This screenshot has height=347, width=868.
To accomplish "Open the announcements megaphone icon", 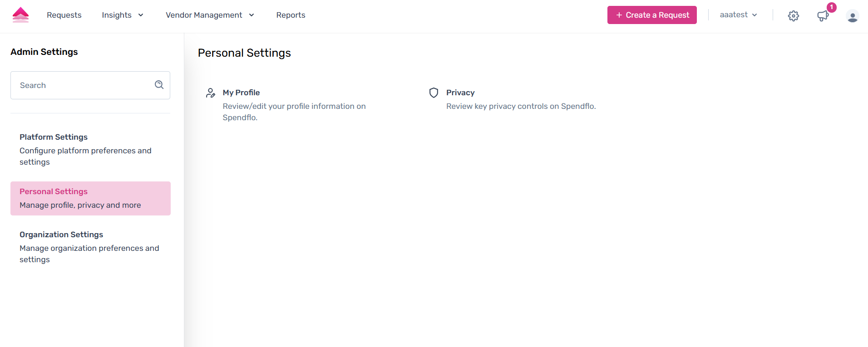I will [822, 16].
